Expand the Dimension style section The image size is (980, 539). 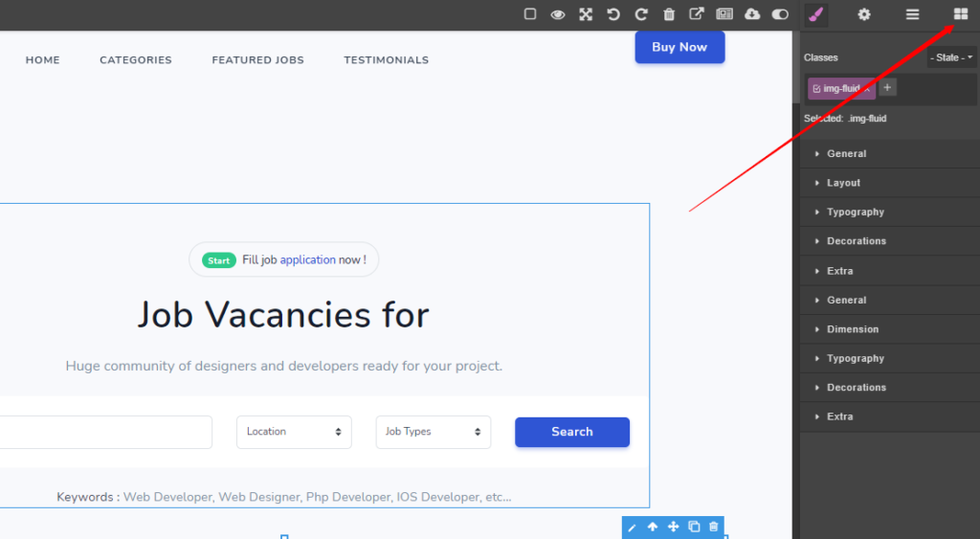(x=852, y=329)
